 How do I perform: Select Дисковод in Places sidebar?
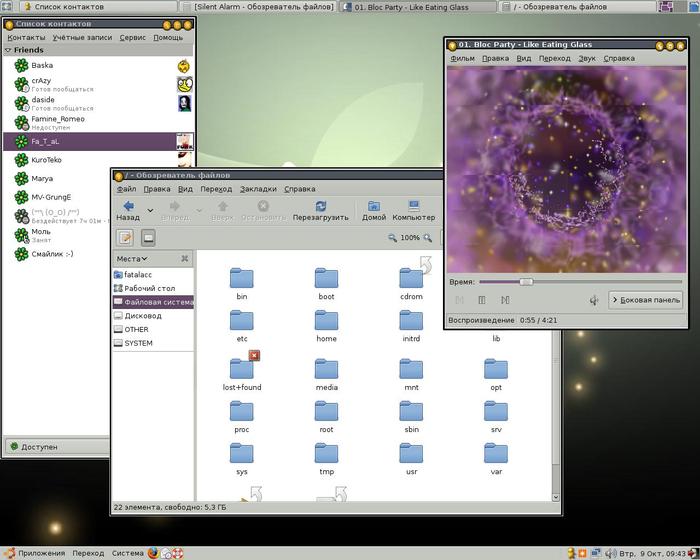point(153,316)
